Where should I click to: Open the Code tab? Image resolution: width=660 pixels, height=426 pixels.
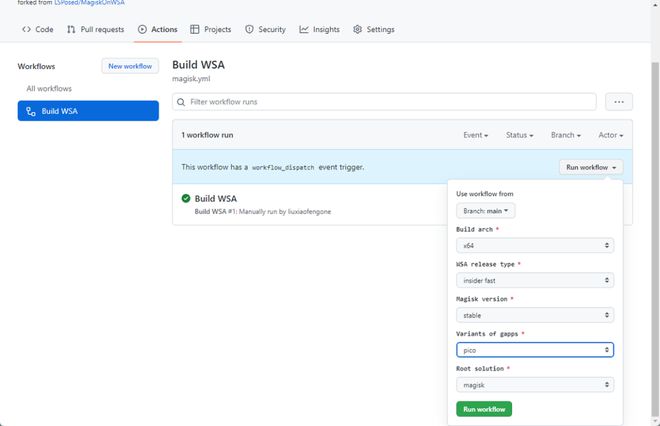tap(38, 30)
